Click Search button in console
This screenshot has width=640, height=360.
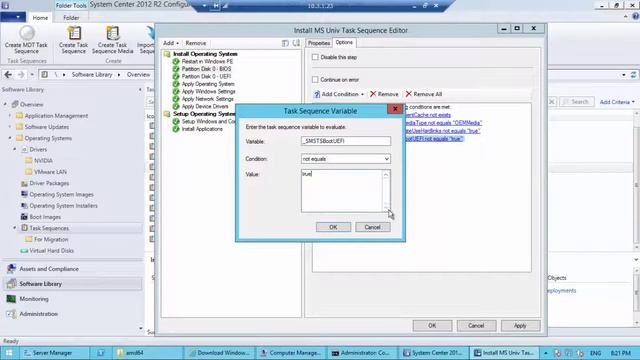pos(576,102)
